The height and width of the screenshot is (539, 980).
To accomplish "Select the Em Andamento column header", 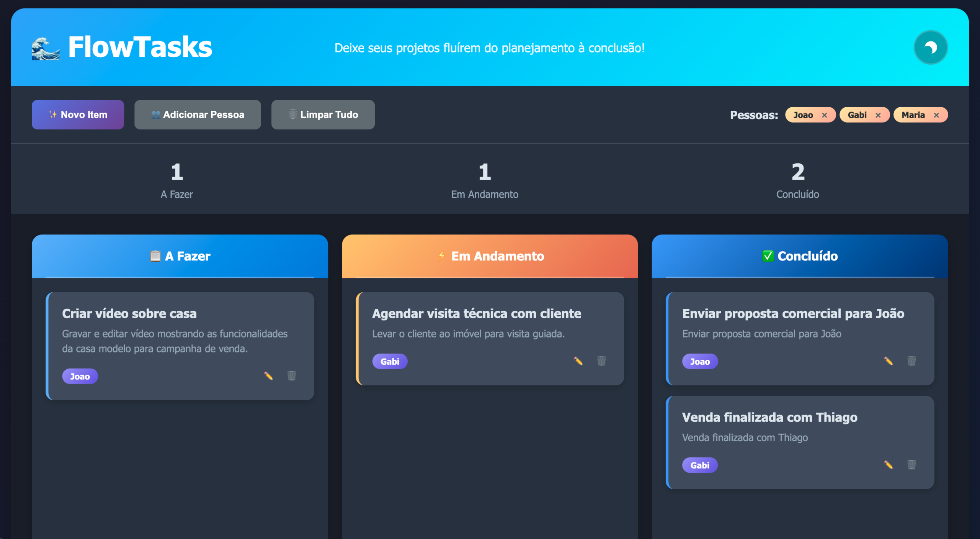I will pyautogui.click(x=490, y=256).
